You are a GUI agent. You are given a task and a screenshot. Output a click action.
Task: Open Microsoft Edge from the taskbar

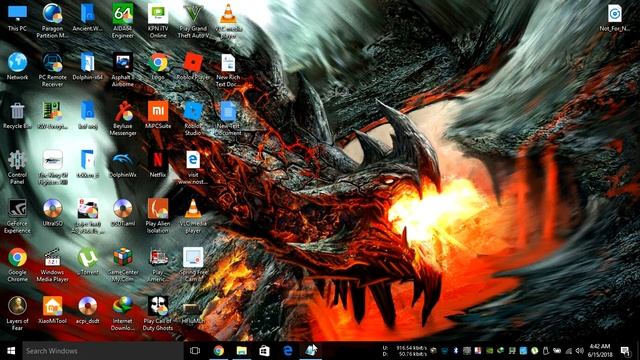coord(288,351)
